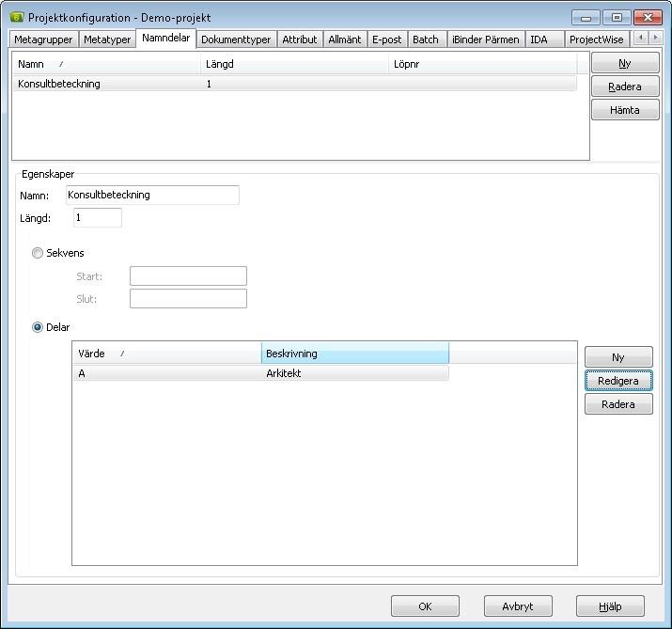
Task: Select the Namndelar tab
Action: click(165, 39)
